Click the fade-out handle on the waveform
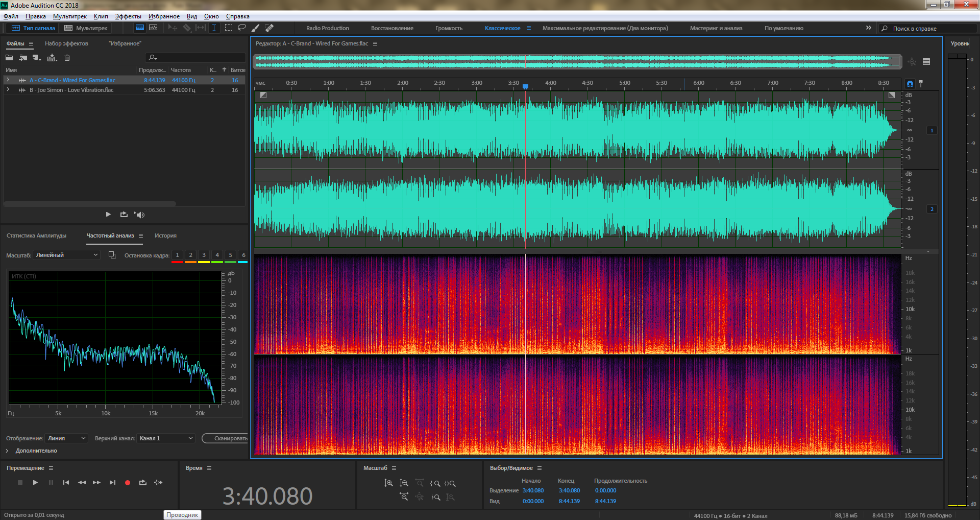Image resolution: width=980 pixels, height=520 pixels. (891, 95)
